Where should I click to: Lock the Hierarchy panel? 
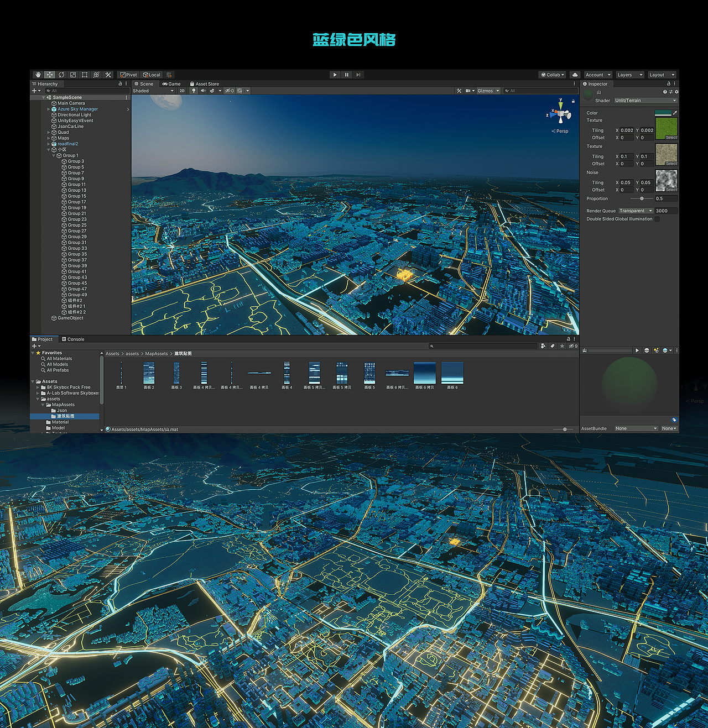121,84
